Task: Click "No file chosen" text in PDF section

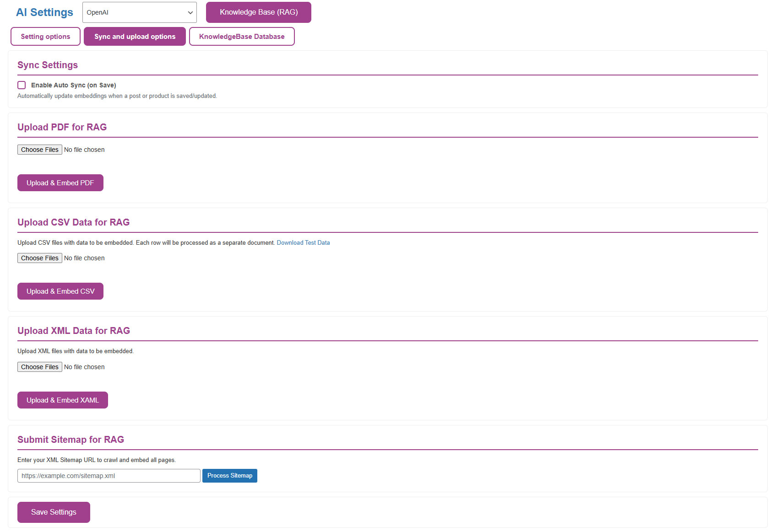Action: (84, 150)
